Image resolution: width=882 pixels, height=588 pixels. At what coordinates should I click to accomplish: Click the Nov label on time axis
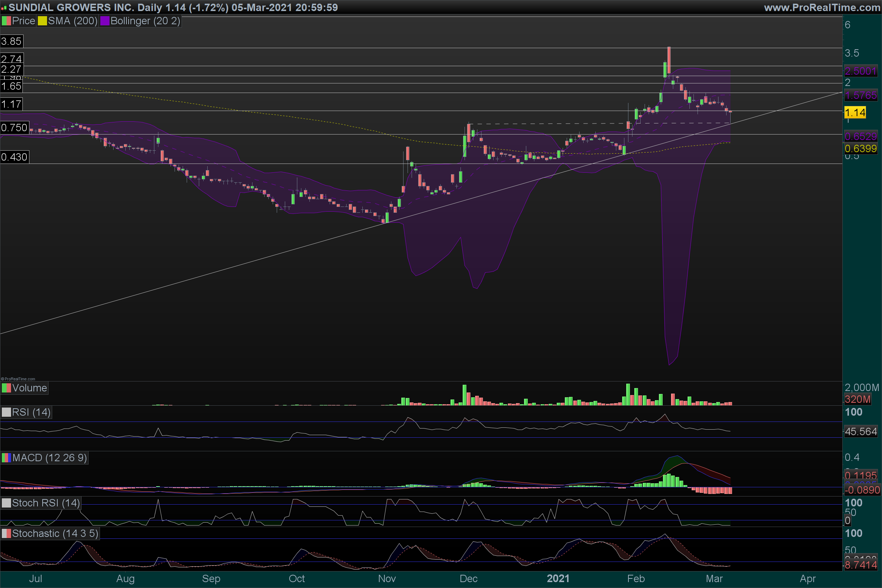[387, 578]
